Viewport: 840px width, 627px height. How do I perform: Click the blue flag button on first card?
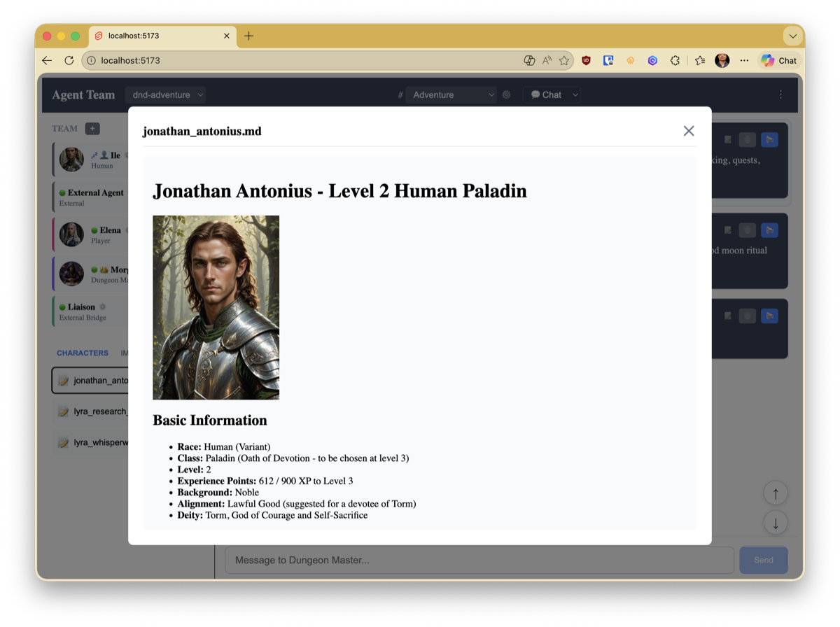click(x=769, y=140)
